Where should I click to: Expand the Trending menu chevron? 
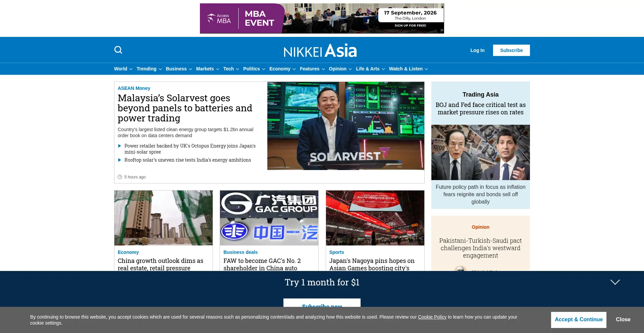pyautogui.click(x=160, y=69)
